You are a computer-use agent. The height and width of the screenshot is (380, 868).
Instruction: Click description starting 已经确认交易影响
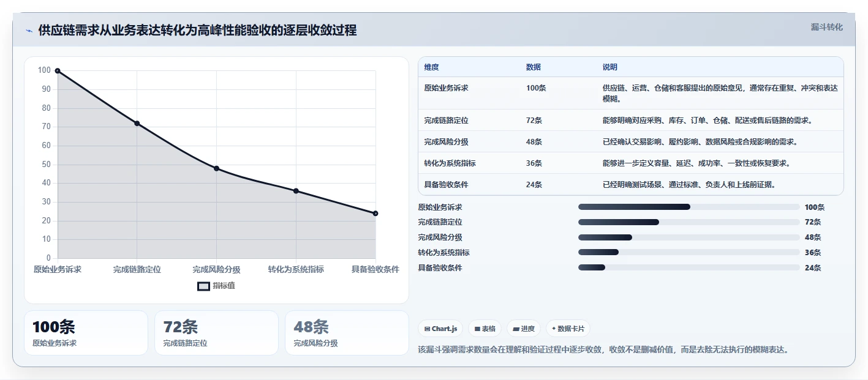[x=700, y=142]
